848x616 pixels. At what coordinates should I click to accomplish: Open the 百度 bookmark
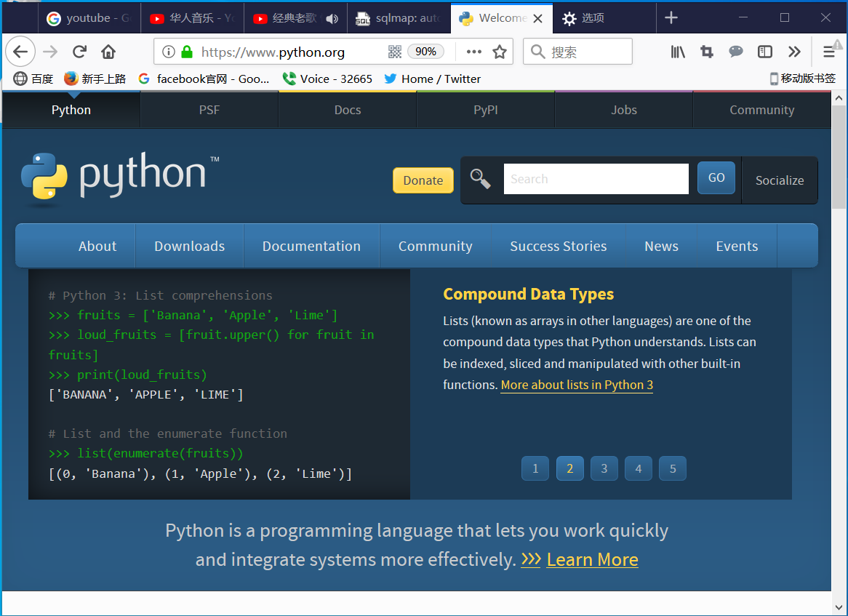[x=33, y=79]
